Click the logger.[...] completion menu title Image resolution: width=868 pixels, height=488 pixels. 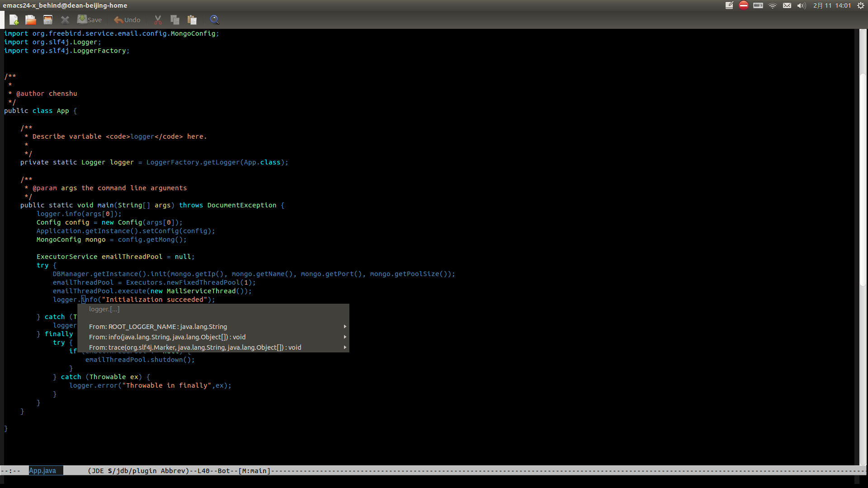pyautogui.click(x=104, y=309)
